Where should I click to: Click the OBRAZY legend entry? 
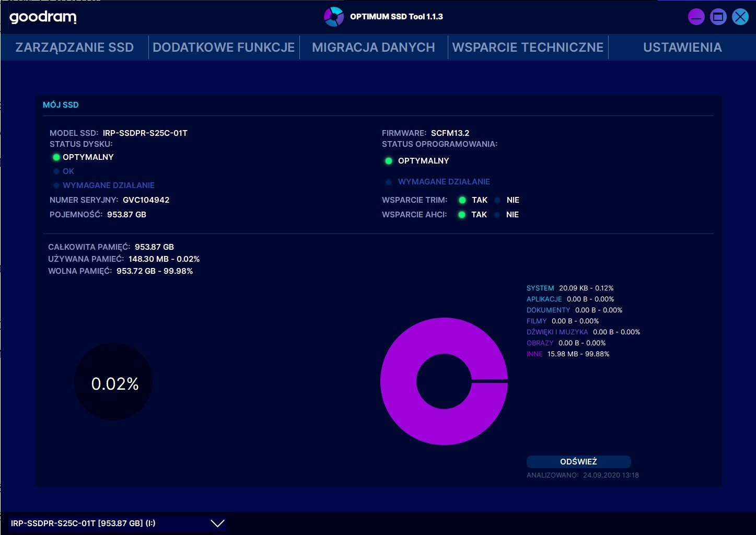click(x=540, y=343)
